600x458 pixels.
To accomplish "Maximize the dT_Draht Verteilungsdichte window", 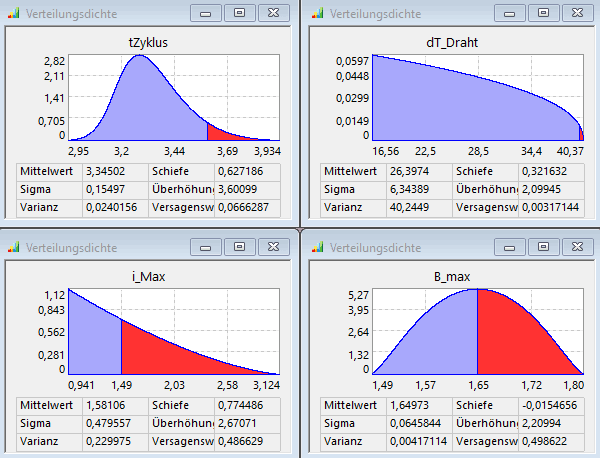I will (x=541, y=14).
